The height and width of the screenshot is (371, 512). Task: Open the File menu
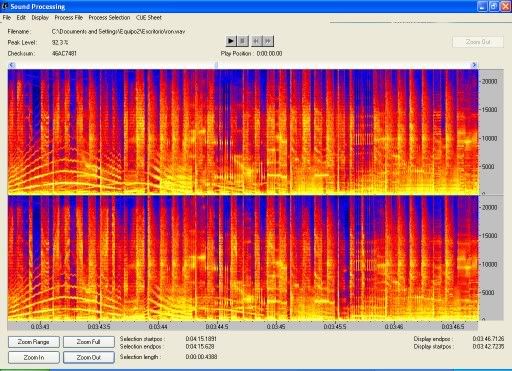[7, 18]
